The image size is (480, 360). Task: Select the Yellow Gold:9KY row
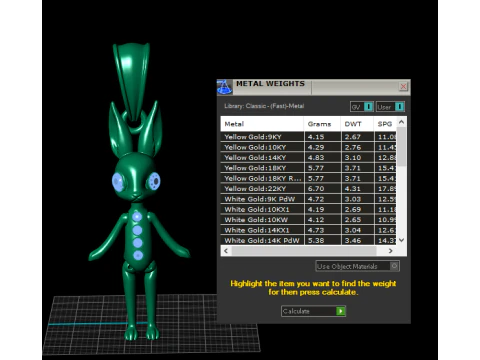[x=308, y=137]
